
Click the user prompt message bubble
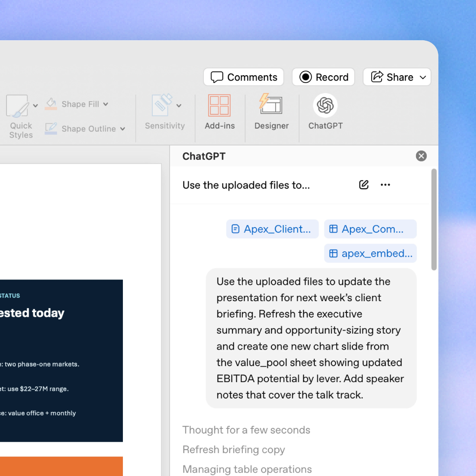pyautogui.click(x=311, y=338)
